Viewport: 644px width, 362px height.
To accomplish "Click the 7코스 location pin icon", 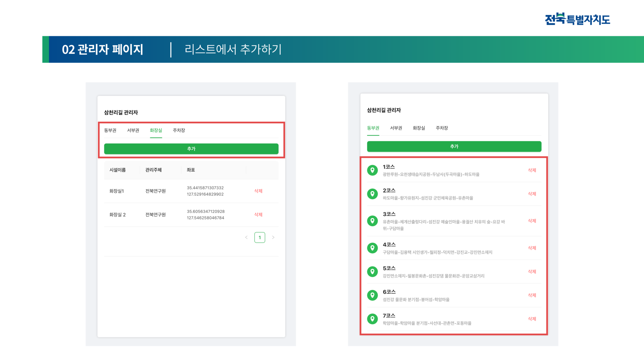I will pyautogui.click(x=372, y=319).
